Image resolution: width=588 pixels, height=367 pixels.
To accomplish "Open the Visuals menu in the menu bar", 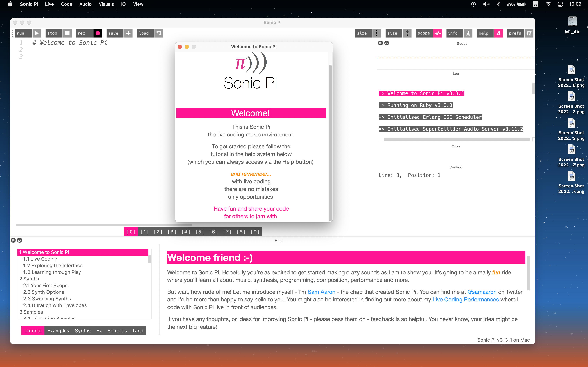I will pyautogui.click(x=106, y=4).
